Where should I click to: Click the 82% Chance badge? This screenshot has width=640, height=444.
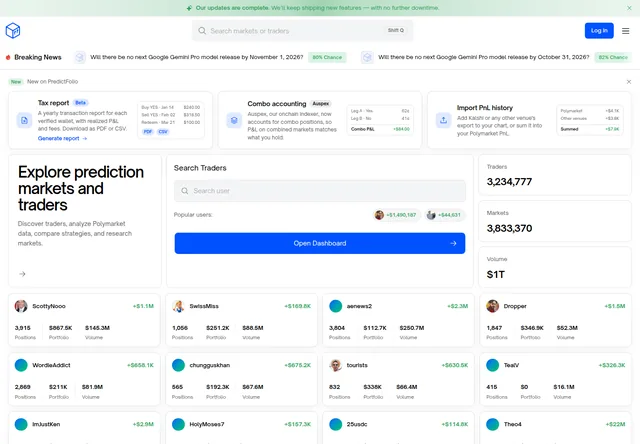(613, 57)
